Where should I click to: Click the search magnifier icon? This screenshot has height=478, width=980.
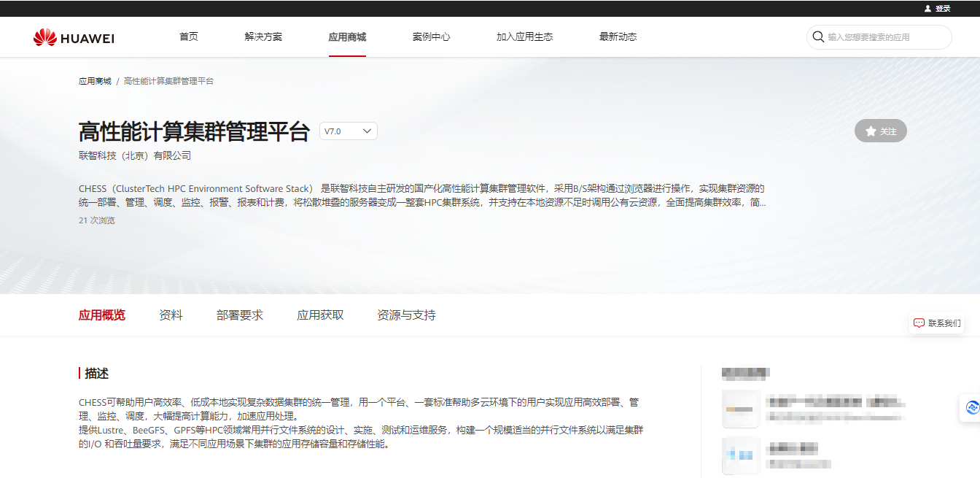tap(818, 36)
